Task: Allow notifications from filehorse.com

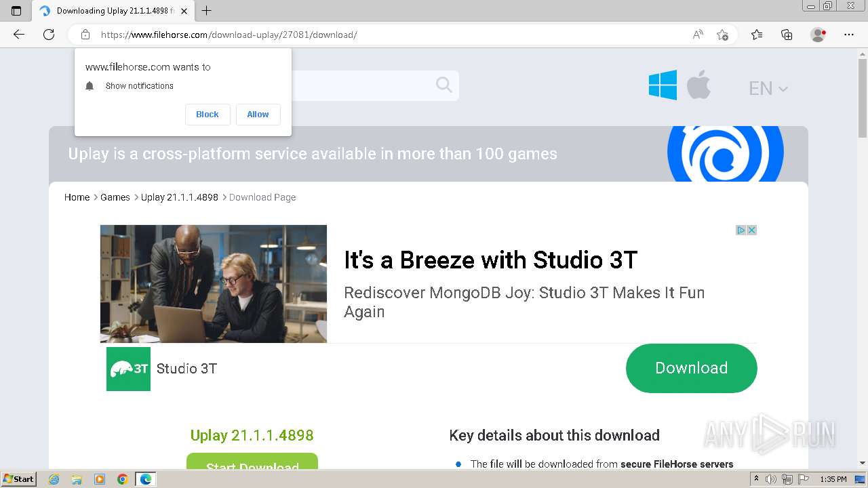Action: point(258,115)
